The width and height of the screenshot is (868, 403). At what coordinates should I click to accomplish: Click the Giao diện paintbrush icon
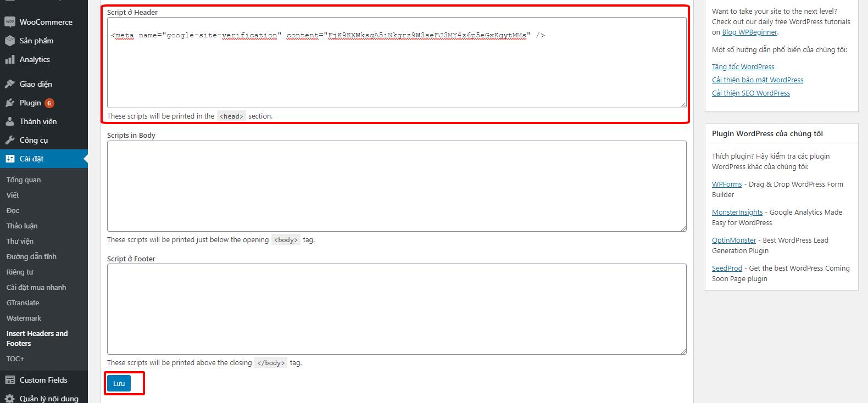coord(9,84)
